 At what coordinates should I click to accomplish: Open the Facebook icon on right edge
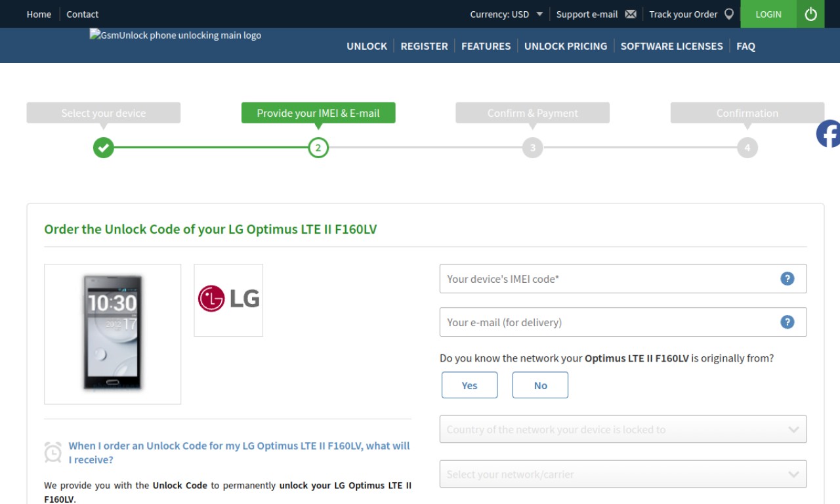[828, 134]
